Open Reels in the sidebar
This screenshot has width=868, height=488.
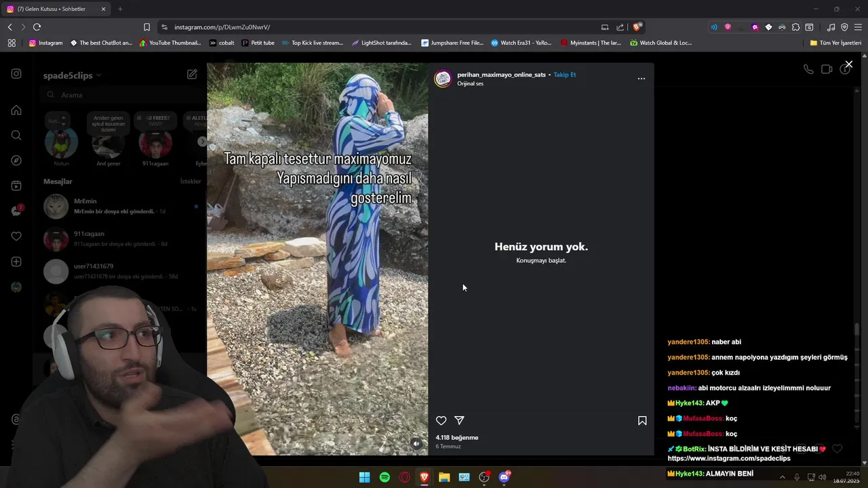tap(16, 186)
